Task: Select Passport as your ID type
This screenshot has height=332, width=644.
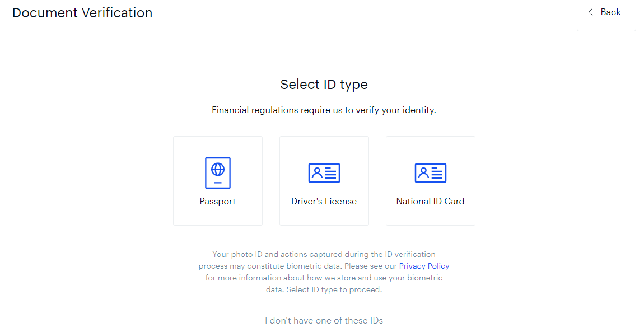Action: click(217, 180)
